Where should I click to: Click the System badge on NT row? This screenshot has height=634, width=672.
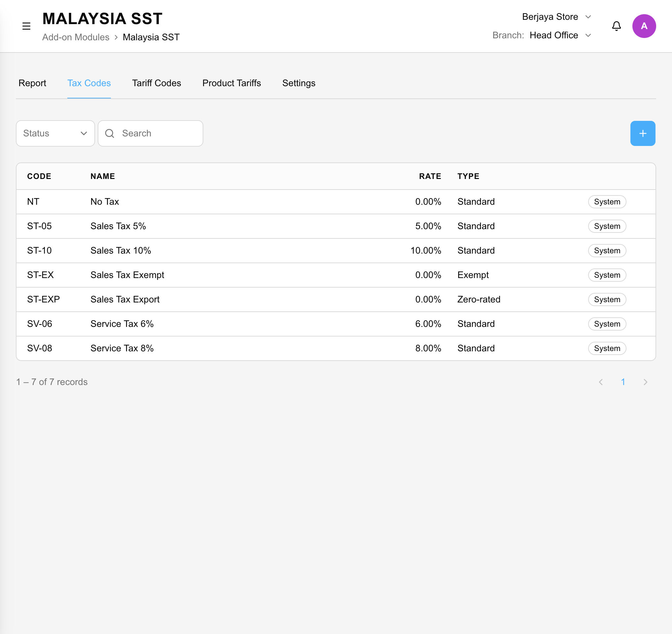[607, 201]
